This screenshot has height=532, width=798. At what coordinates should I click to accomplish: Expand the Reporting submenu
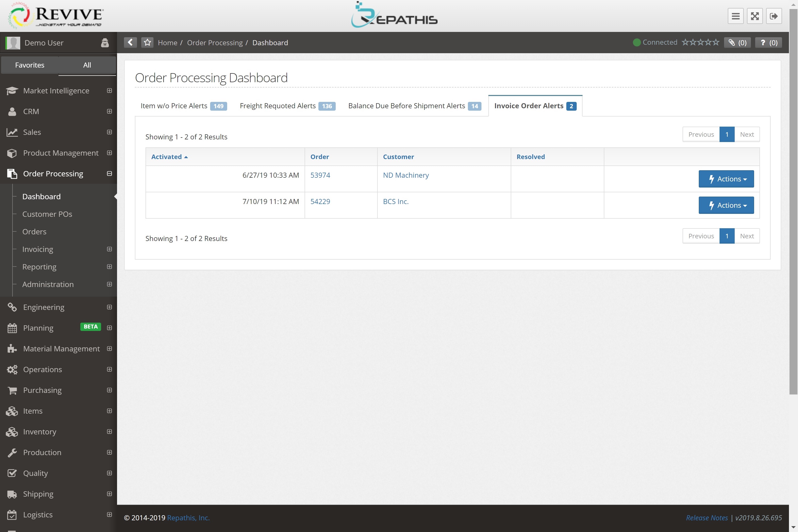coord(109,267)
